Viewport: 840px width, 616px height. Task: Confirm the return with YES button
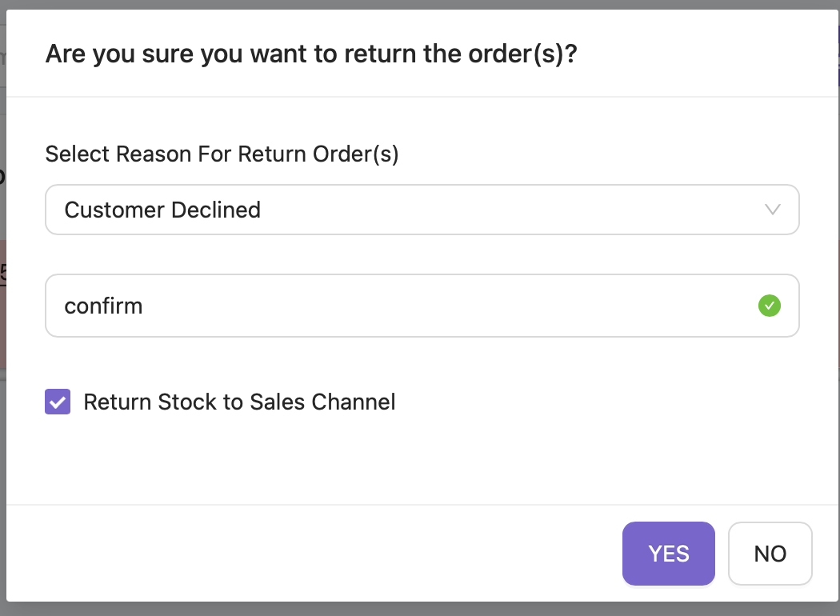pyautogui.click(x=668, y=554)
